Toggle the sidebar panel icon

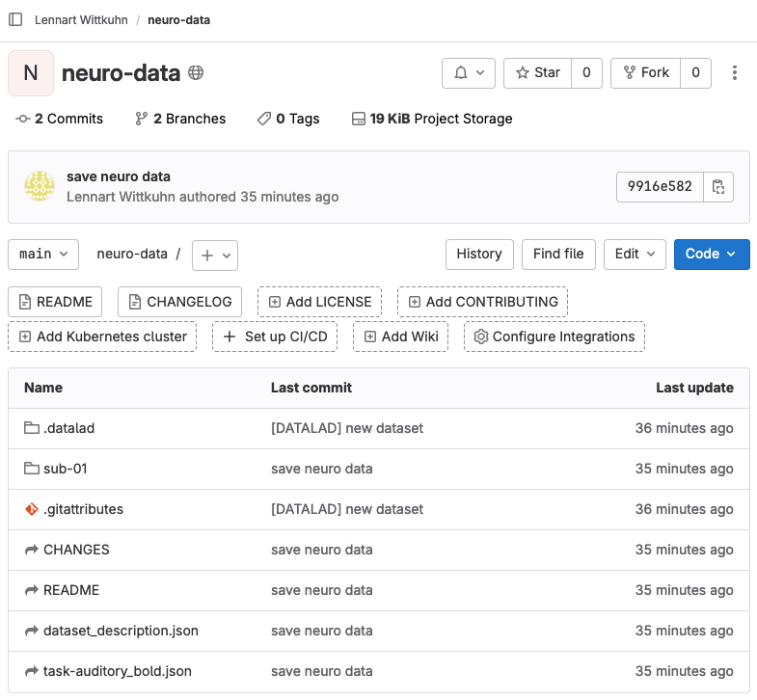(15, 19)
